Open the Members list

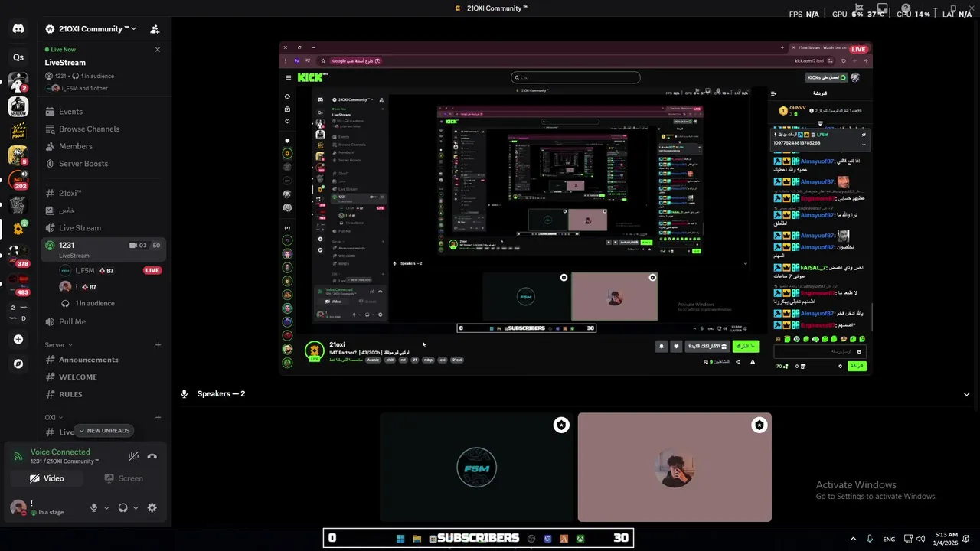point(103,146)
